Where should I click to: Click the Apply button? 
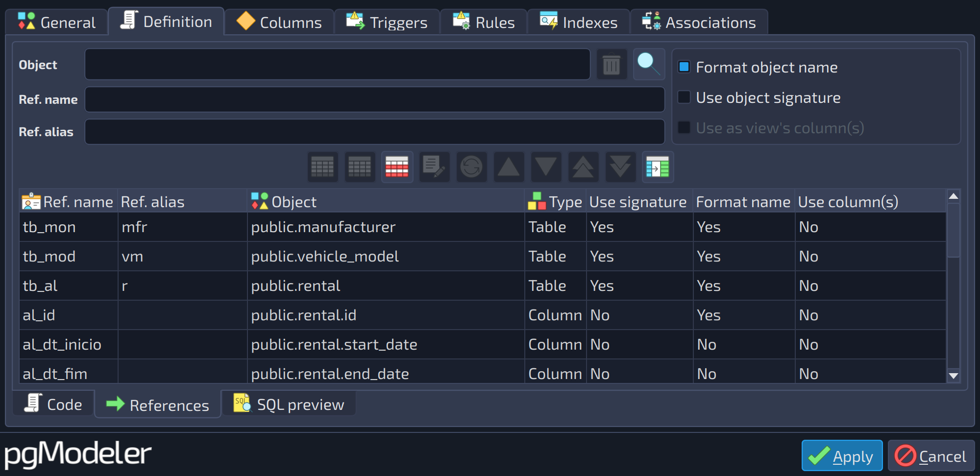(x=842, y=455)
